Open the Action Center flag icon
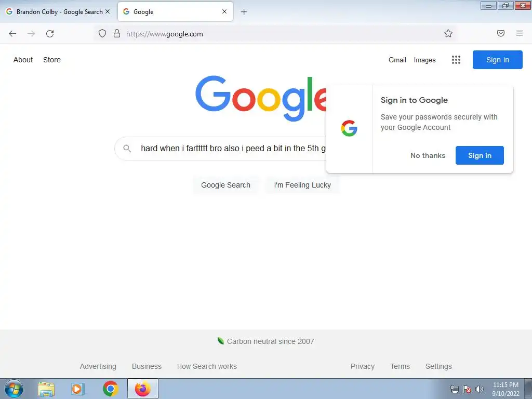This screenshot has width=532, height=399. point(467,389)
